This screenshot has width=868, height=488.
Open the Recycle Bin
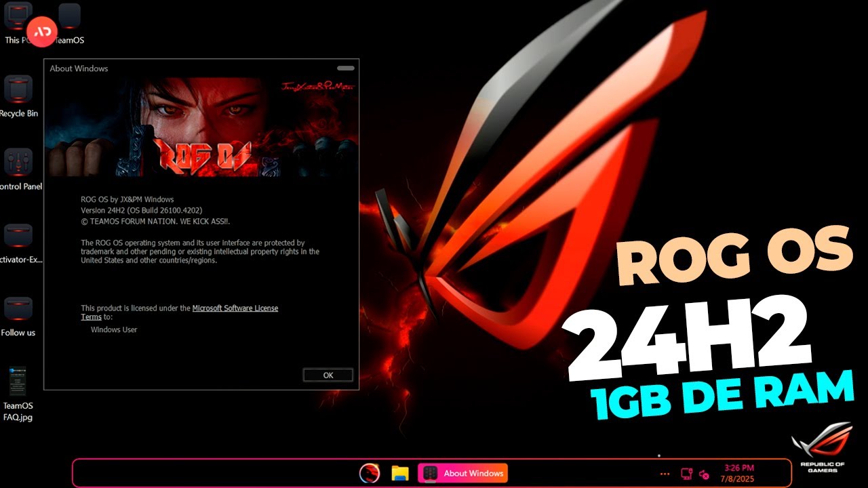pyautogui.click(x=19, y=88)
